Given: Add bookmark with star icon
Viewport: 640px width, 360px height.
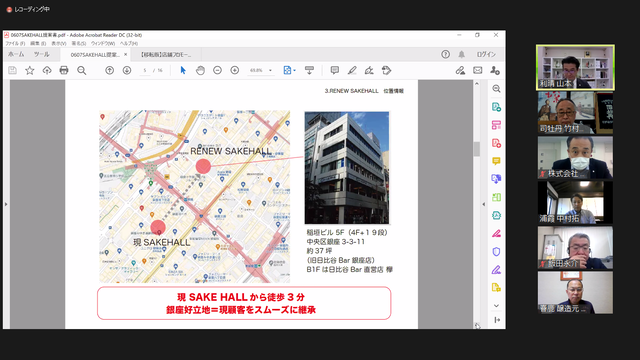Looking at the screenshot, I should click(30, 71).
